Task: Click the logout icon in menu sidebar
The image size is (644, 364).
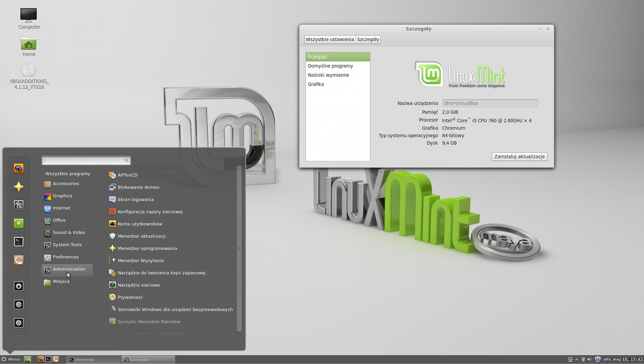Action: pos(19,305)
